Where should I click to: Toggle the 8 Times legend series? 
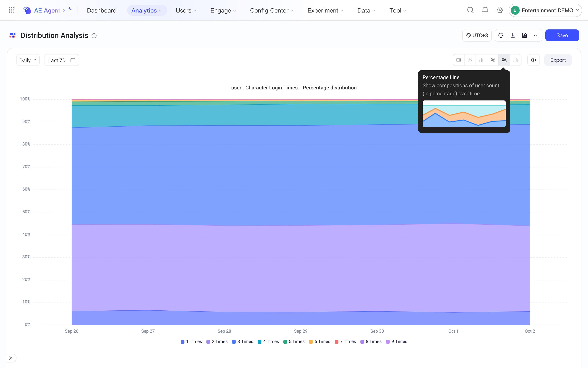(371, 342)
